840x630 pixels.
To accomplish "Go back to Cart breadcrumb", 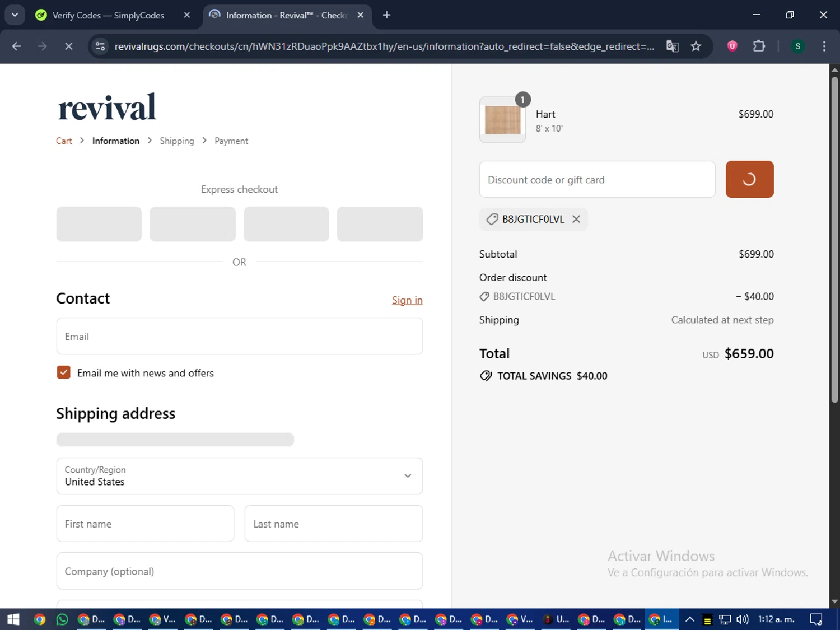I will (x=64, y=141).
